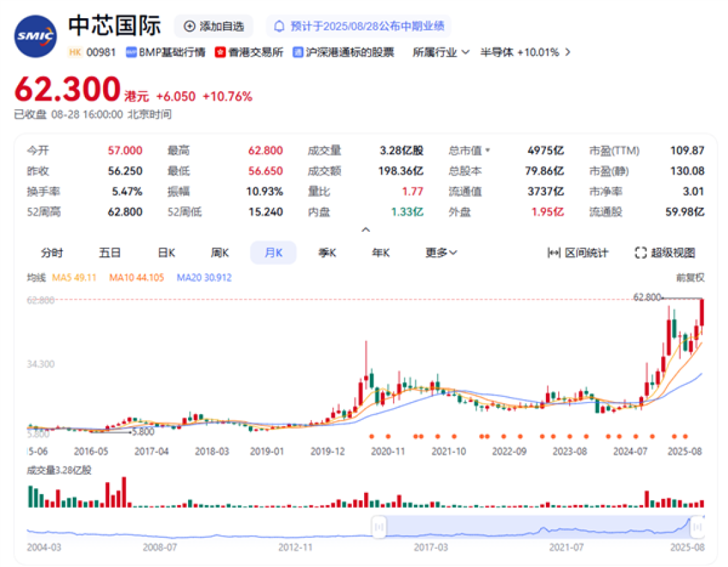The height and width of the screenshot is (567, 728).
Task: Click the last orange event dot on the chart
Action: [686, 436]
